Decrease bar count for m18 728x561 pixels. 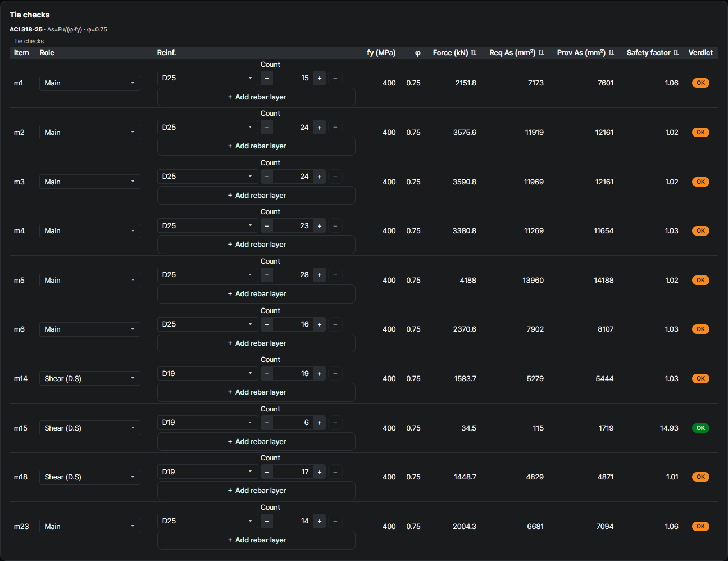[267, 472]
